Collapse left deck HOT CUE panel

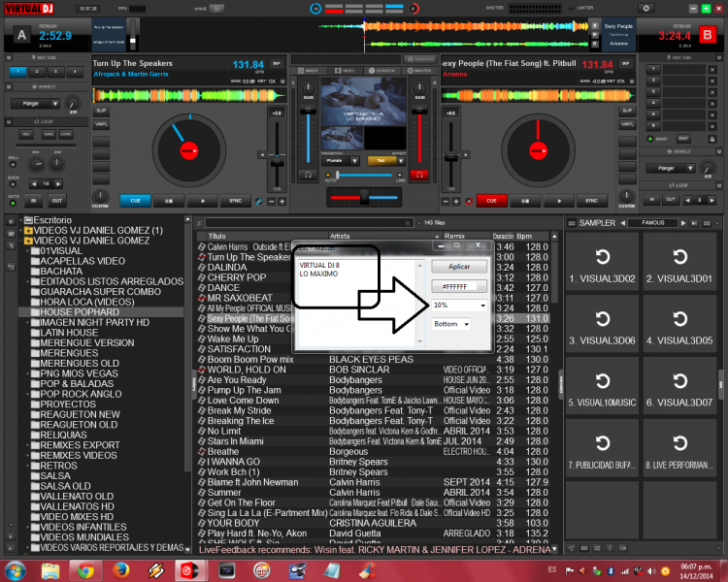point(9,57)
